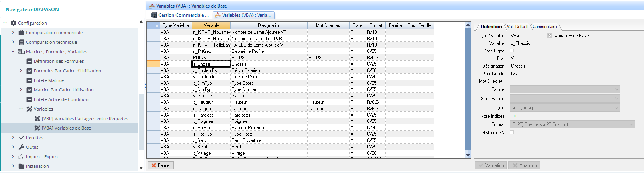The width and height of the screenshot is (644, 173).
Task: Click the Configuration commerciale book icon
Action: (x=22, y=33)
